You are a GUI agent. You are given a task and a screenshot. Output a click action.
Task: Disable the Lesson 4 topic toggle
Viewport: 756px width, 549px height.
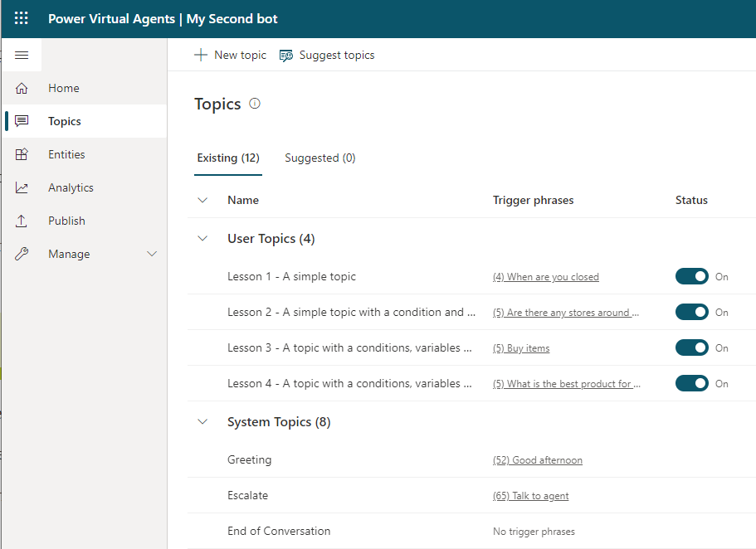tap(692, 384)
